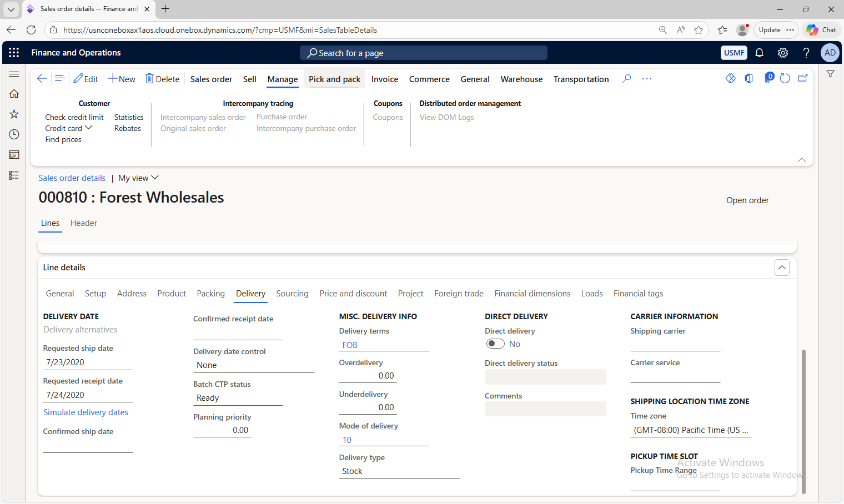Image resolution: width=844 pixels, height=504 pixels.
Task: Search the action pane with magnifier icon
Action: pyautogui.click(x=627, y=79)
